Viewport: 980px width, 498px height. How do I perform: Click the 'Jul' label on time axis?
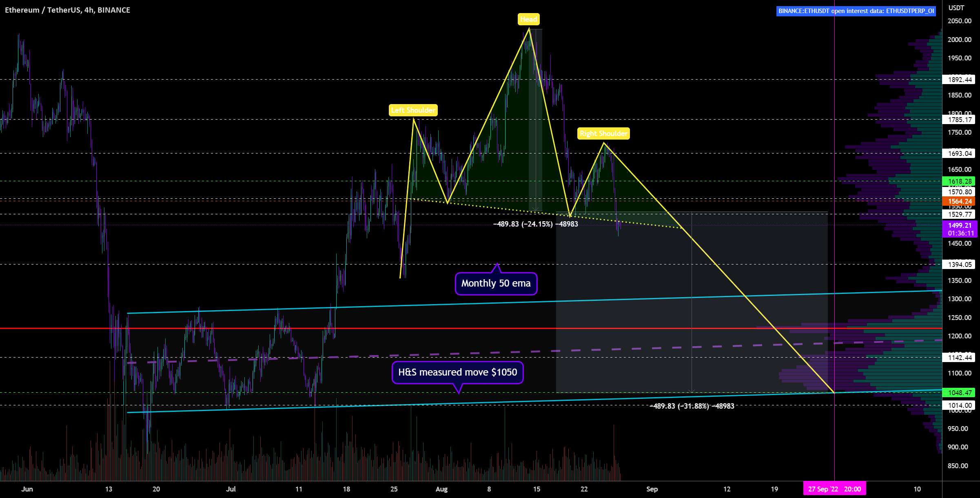[231, 489]
